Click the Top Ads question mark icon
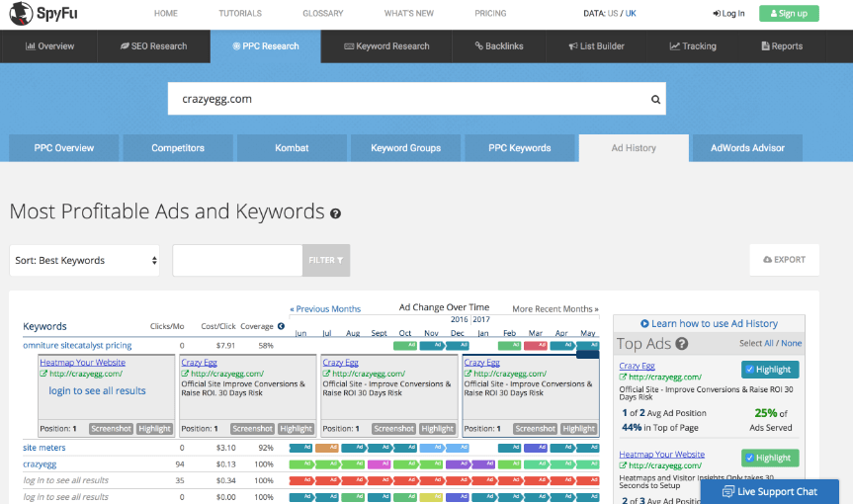 [x=681, y=344]
